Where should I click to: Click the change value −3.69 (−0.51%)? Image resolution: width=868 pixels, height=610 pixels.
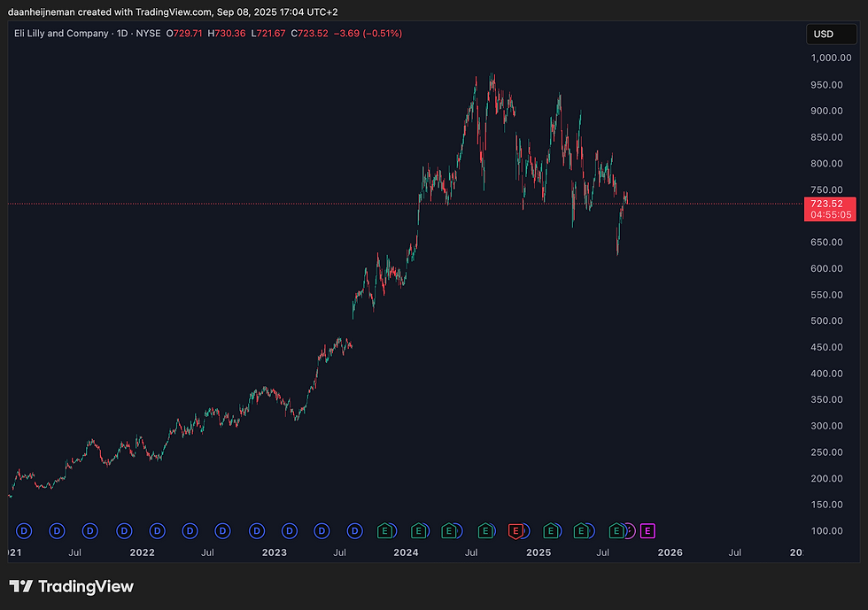[x=368, y=34]
